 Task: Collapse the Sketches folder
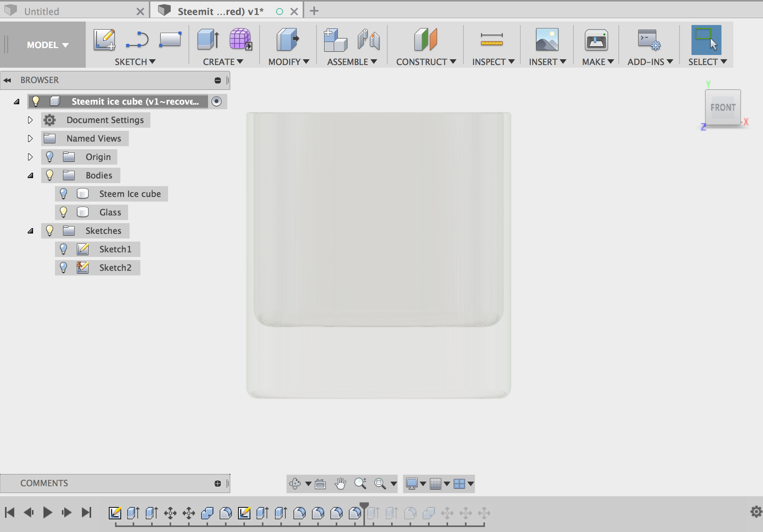[x=30, y=231]
